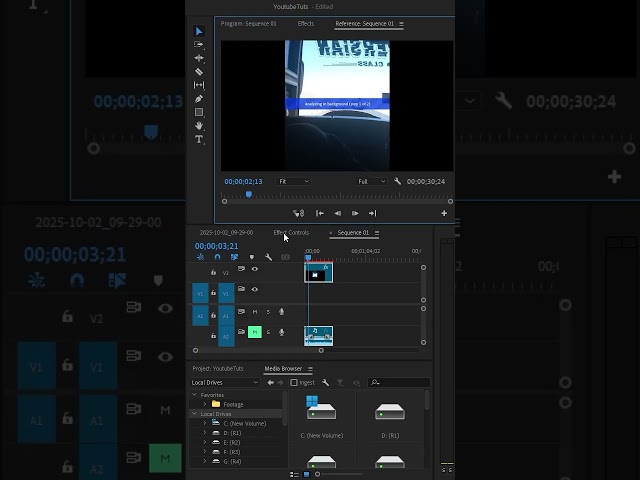
Task: Toggle Linked Selection in timeline
Action: coord(234,257)
